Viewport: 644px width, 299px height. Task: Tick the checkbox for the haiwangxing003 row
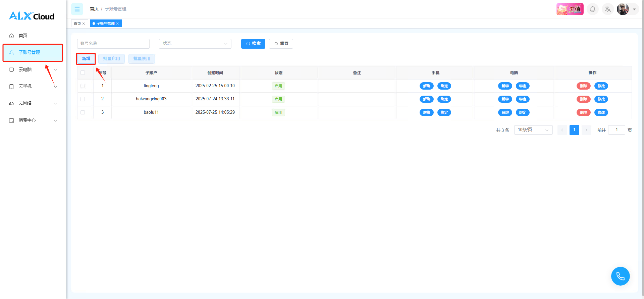[83, 99]
